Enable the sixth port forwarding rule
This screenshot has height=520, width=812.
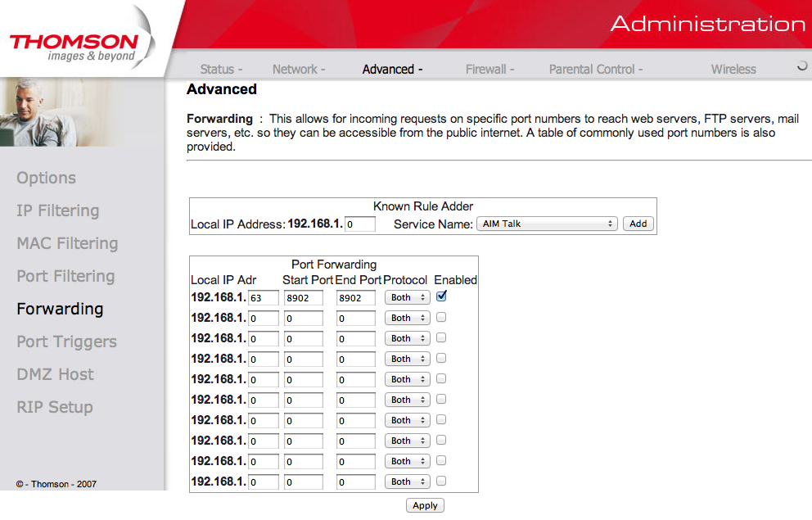(x=441, y=399)
